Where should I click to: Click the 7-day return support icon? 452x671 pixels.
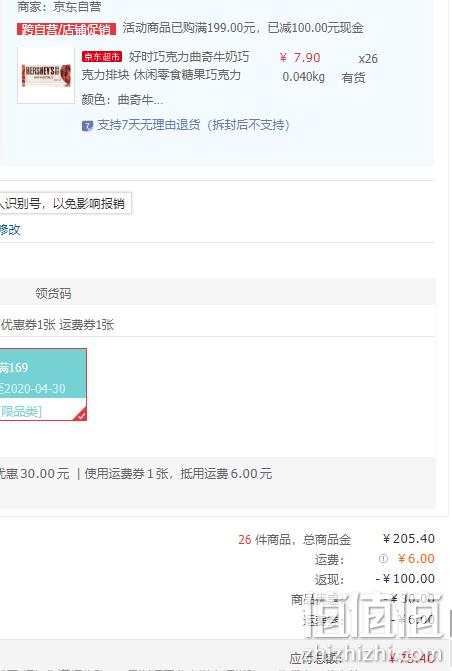[x=87, y=126]
